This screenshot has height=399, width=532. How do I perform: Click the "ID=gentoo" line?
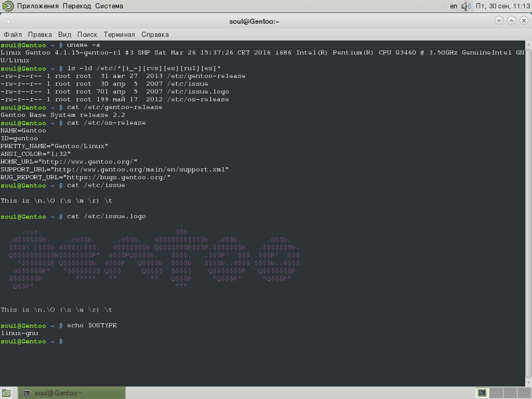pos(19,138)
